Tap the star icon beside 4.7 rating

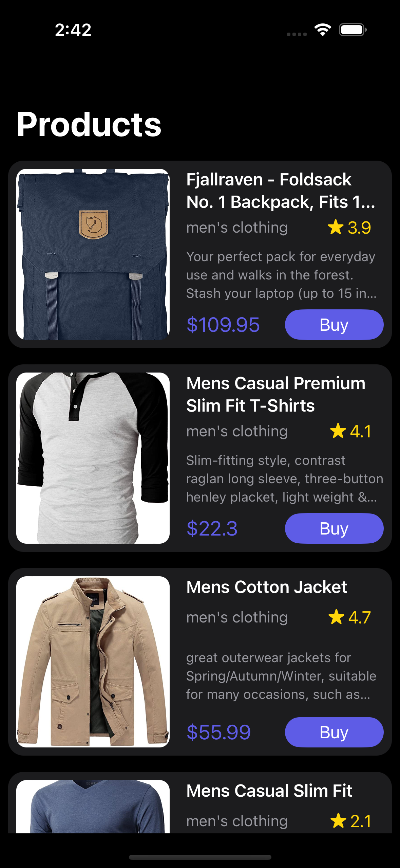[336, 617]
